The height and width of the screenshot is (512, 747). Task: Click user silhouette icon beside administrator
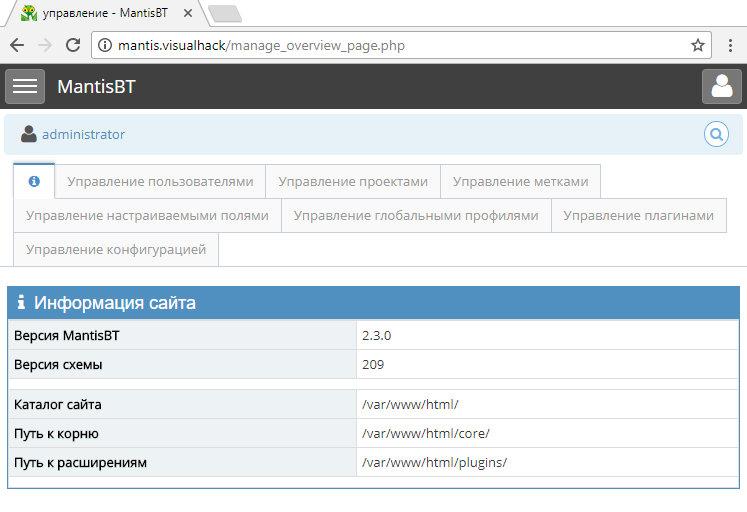point(29,134)
